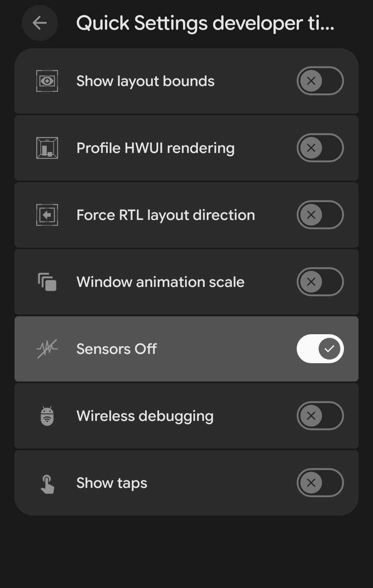Click the Show taps finger icon
The height and width of the screenshot is (588, 373).
[47, 483]
